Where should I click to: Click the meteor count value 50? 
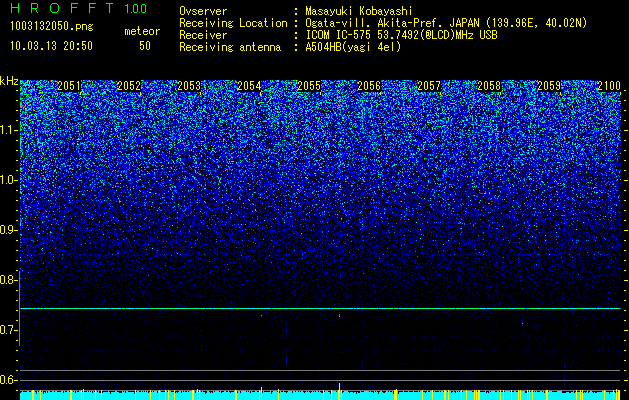click(x=145, y=46)
